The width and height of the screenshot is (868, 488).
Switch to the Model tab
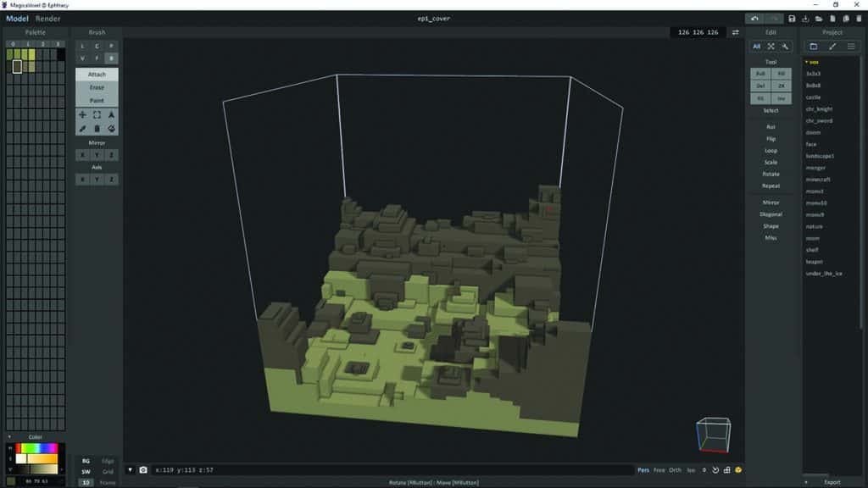tap(17, 19)
